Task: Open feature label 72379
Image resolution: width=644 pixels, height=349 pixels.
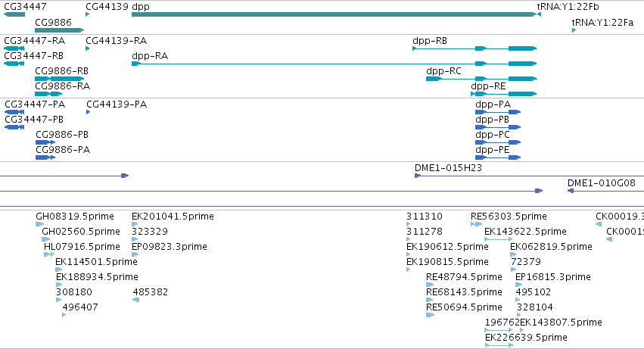Action: [x=526, y=262]
